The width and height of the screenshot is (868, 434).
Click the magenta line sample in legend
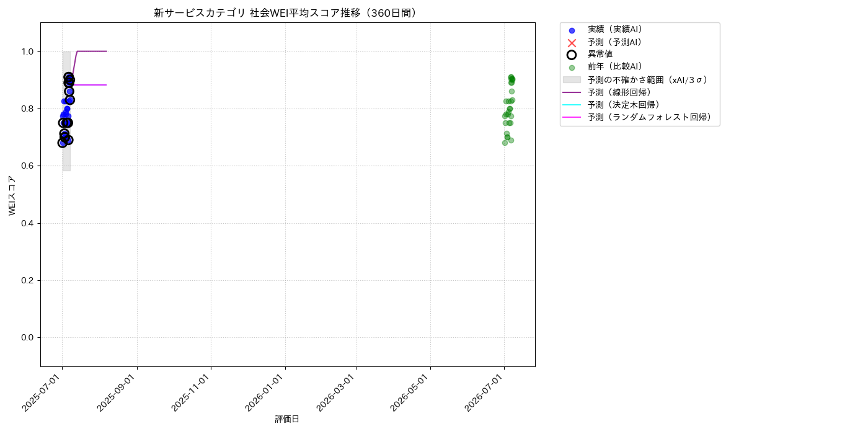tap(572, 117)
